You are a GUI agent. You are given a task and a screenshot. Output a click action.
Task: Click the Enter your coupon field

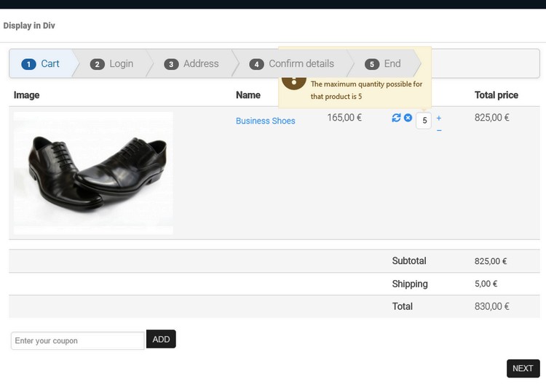77,340
